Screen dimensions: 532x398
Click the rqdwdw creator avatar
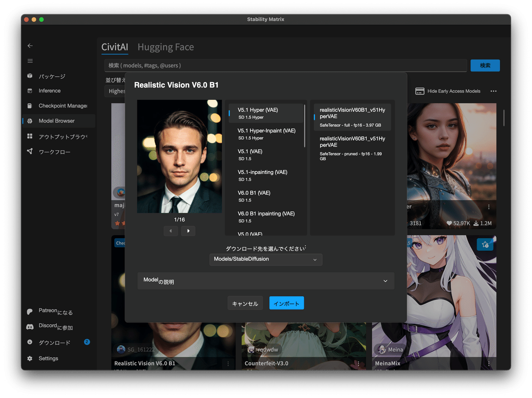click(251, 349)
